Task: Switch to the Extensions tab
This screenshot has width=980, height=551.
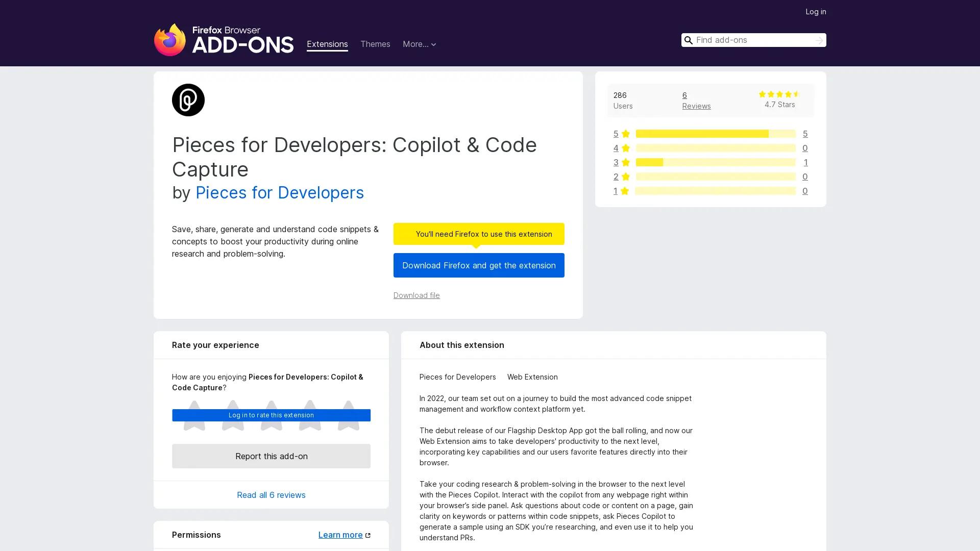Action: point(327,44)
